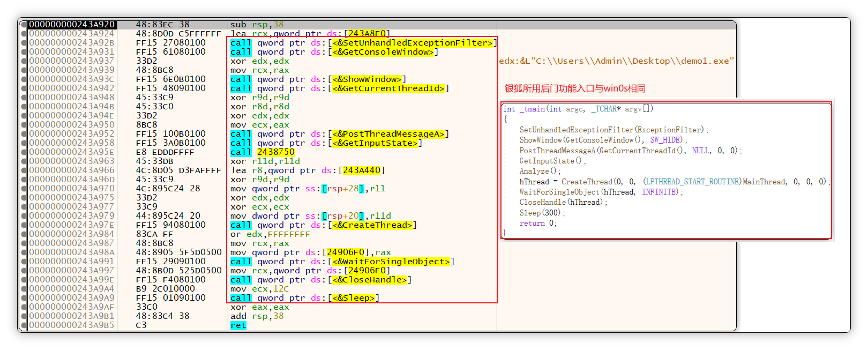
Task: Click the SetUnhandledExceptionFilter call target
Action: point(412,43)
